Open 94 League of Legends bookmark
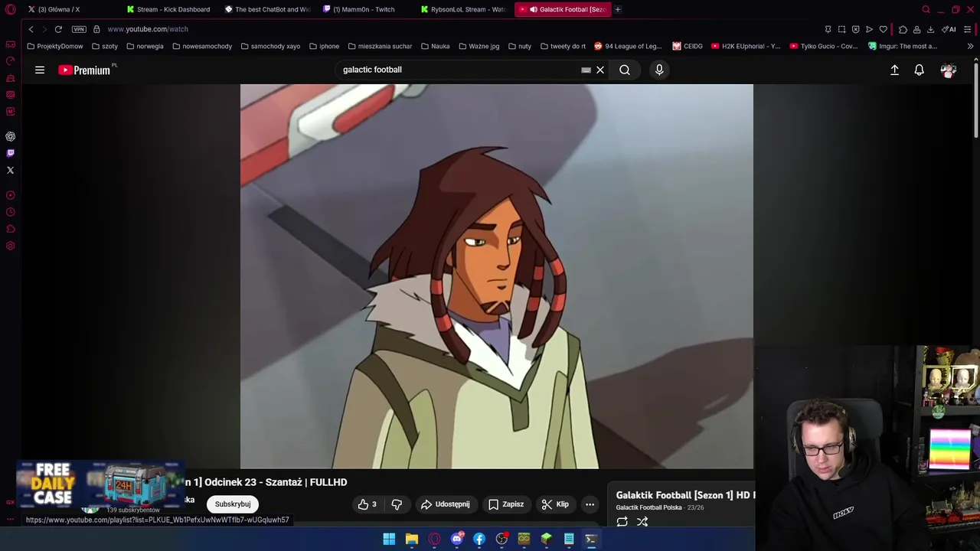The width and height of the screenshot is (980, 551). point(628,46)
